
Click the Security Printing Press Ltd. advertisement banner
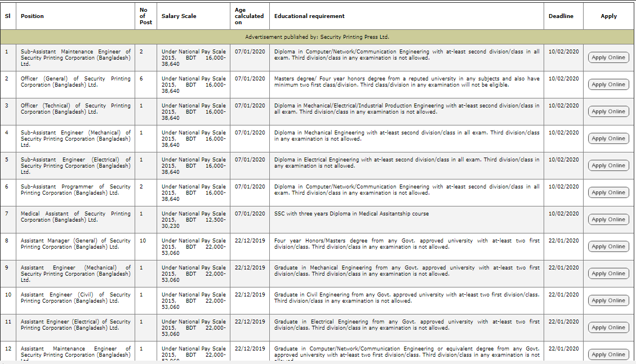pos(317,37)
